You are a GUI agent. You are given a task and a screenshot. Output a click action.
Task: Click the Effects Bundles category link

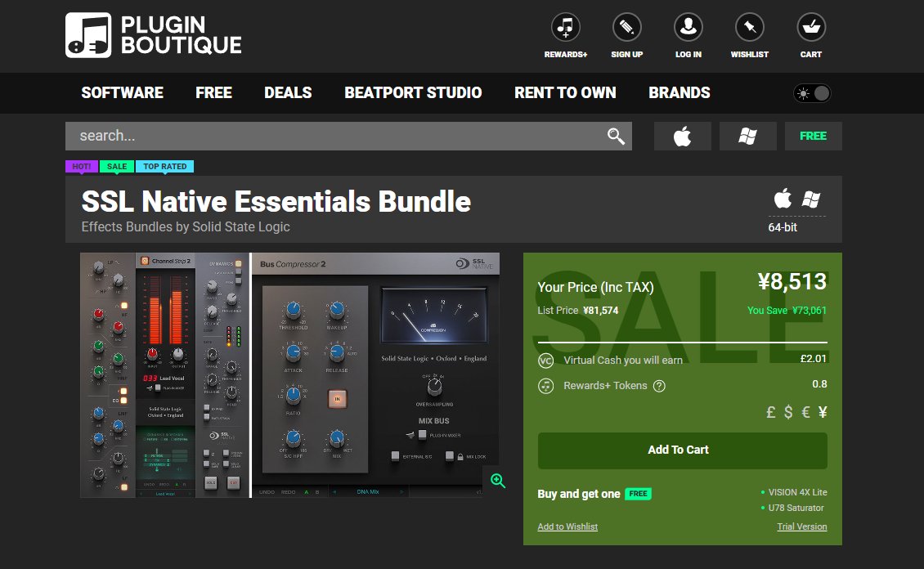[126, 226]
